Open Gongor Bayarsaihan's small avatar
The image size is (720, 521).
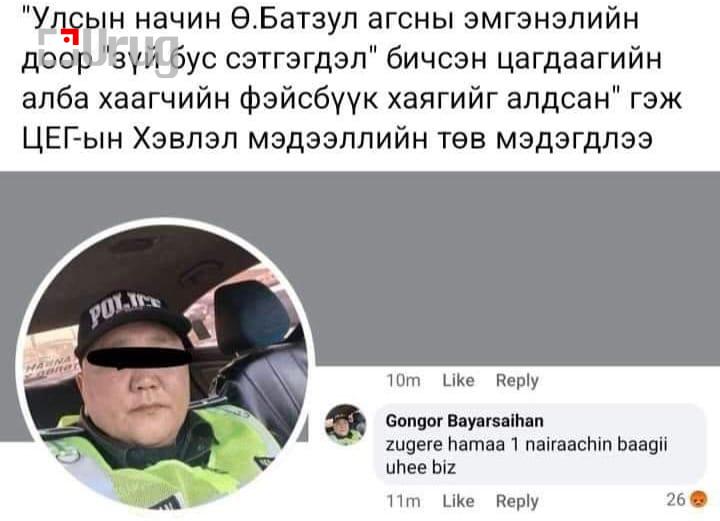[345, 425]
